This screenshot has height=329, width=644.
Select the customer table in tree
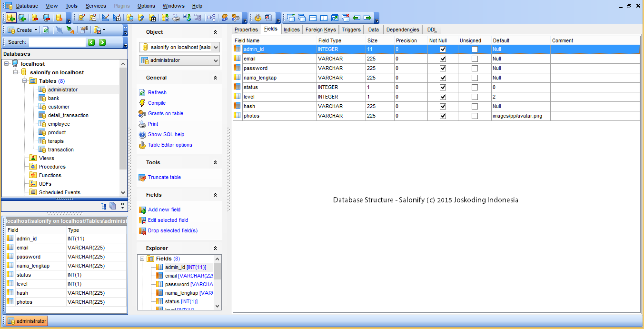(x=59, y=107)
